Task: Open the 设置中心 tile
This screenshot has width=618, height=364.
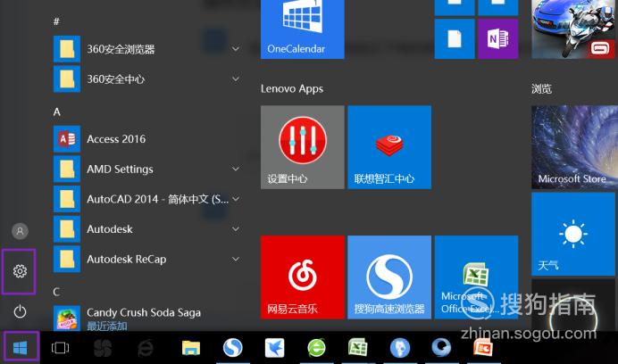Action: tap(303, 147)
